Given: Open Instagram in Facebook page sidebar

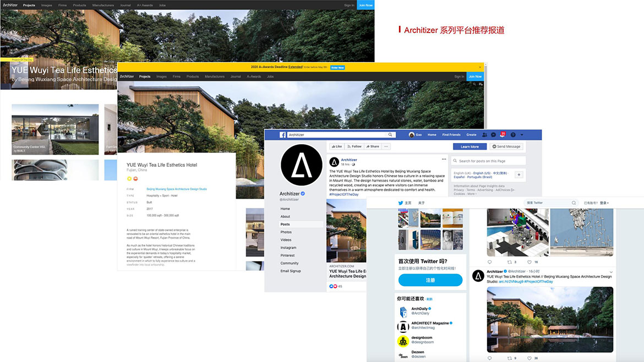Looking at the screenshot, I should coord(288,248).
